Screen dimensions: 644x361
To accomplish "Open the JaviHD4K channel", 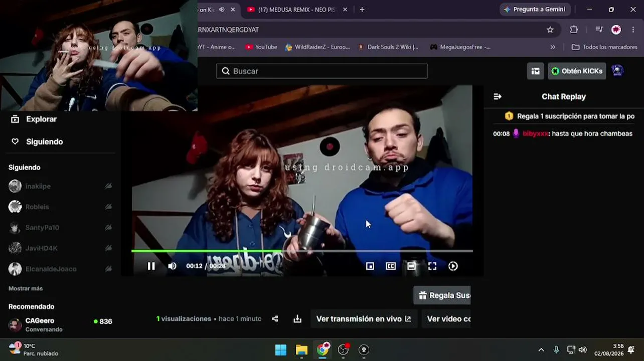I will pos(60,248).
